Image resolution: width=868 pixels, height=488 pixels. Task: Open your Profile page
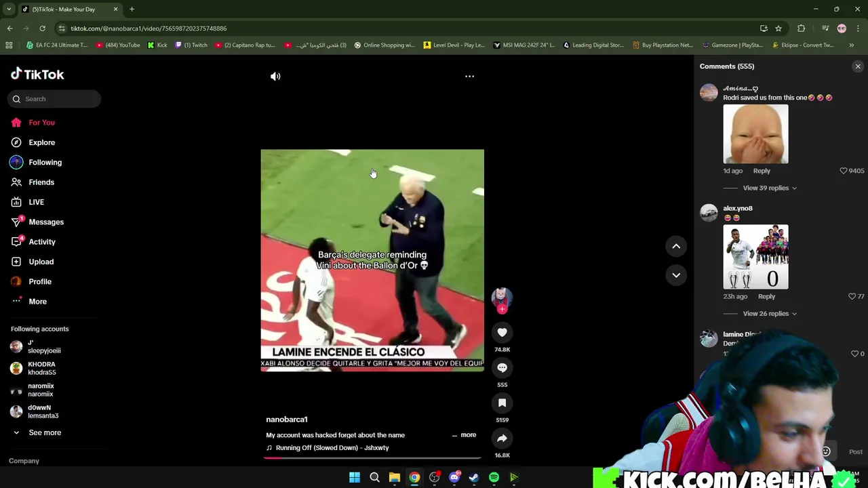pos(40,281)
